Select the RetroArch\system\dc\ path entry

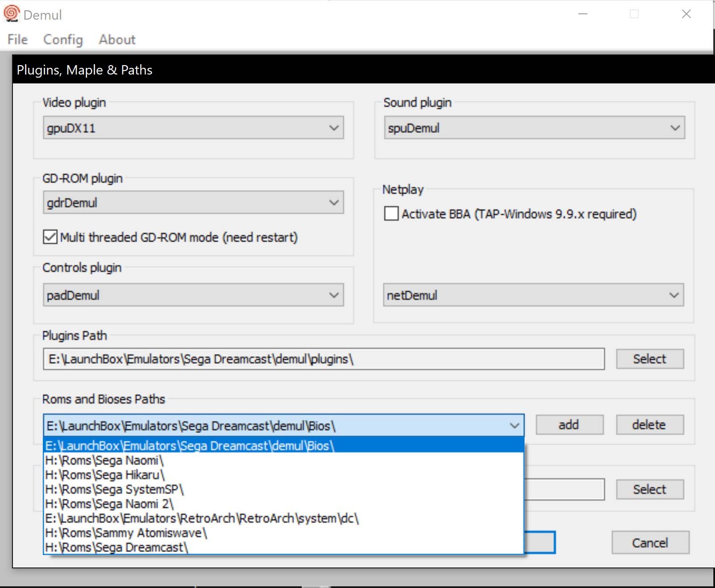pyautogui.click(x=284, y=518)
